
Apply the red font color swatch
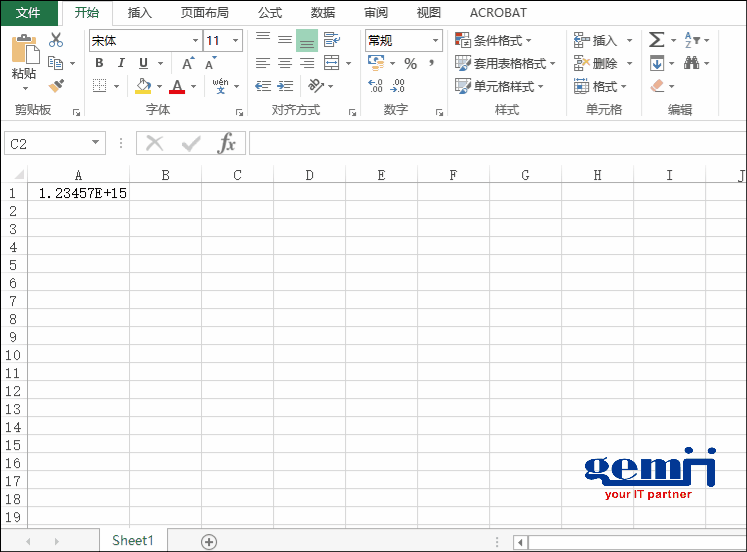(177, 87)
